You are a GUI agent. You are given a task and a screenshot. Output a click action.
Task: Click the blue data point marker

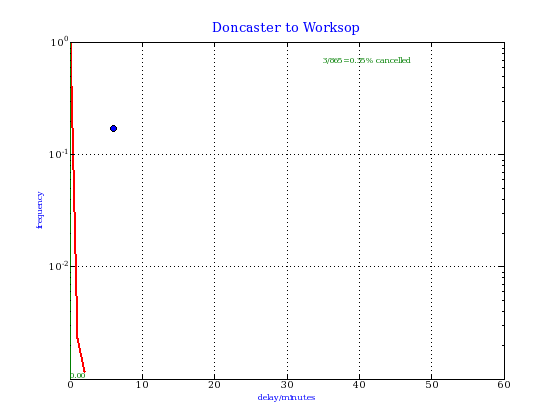(x=114, y=128)
